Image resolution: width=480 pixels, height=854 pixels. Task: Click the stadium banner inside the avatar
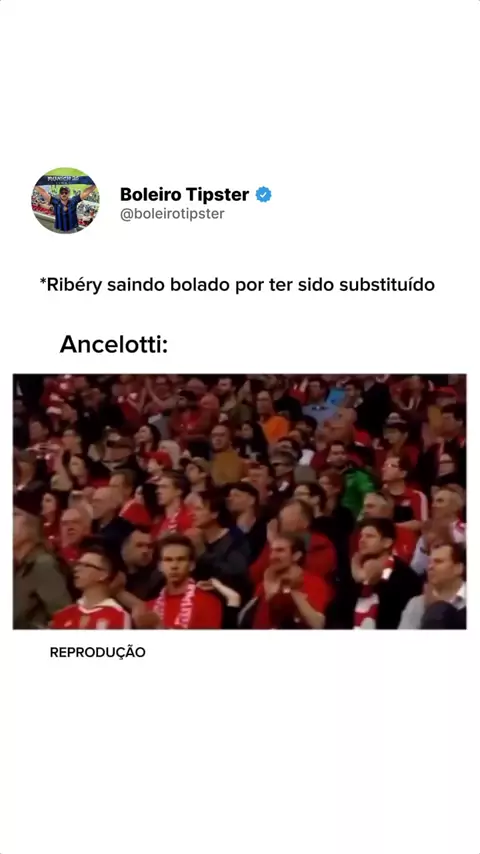coord(65,179)
